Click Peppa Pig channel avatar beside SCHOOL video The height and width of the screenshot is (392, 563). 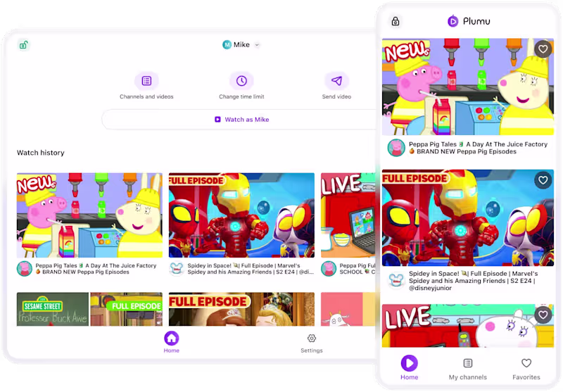coord(329,269)
